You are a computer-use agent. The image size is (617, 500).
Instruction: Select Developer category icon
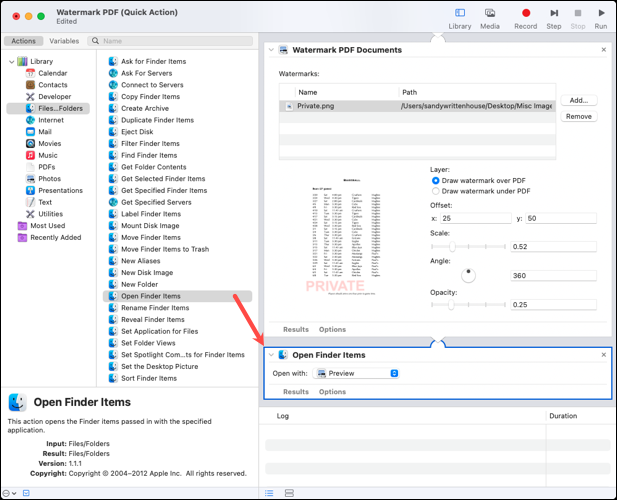[x=30, y=97]
